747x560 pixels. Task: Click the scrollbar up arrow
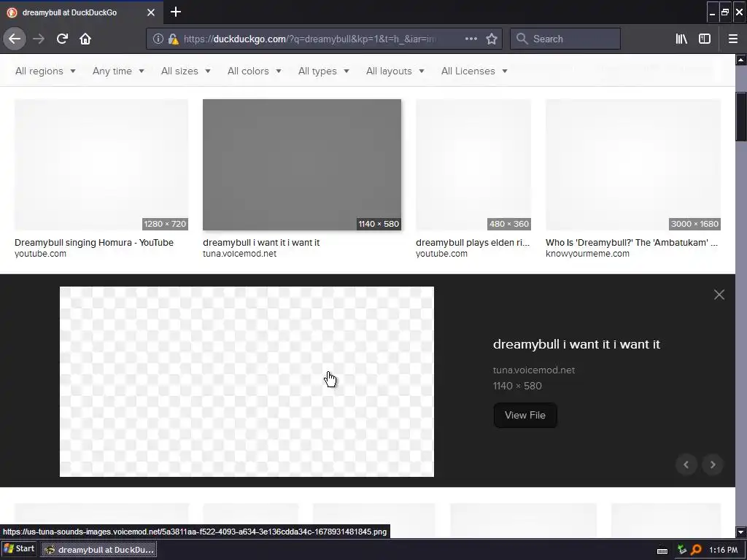[x=741, y=60]
